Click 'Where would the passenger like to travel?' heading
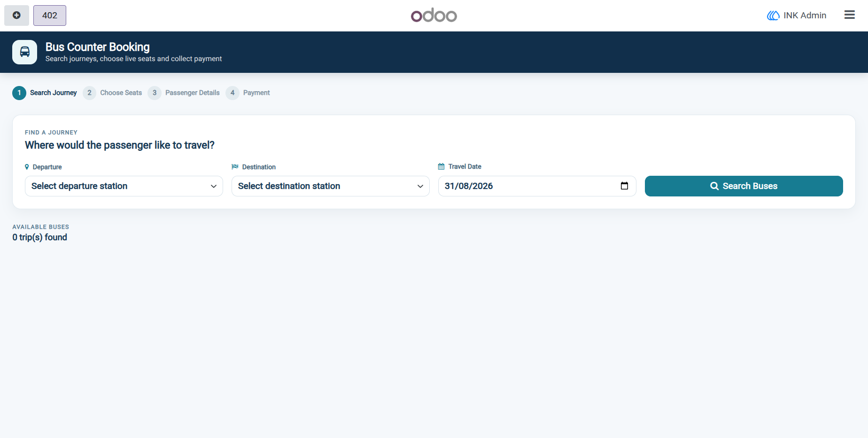Screen dimensions: 868x438 pos(120,145)
